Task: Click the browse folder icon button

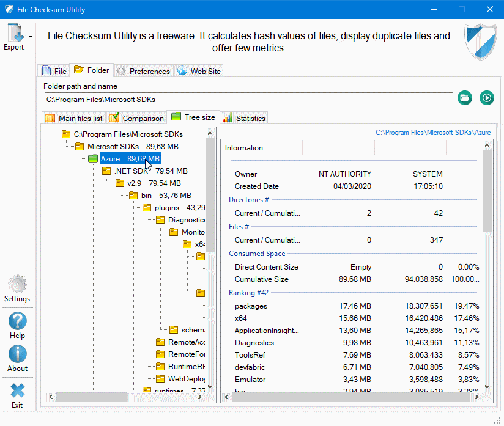Action: tap(465, 98)
